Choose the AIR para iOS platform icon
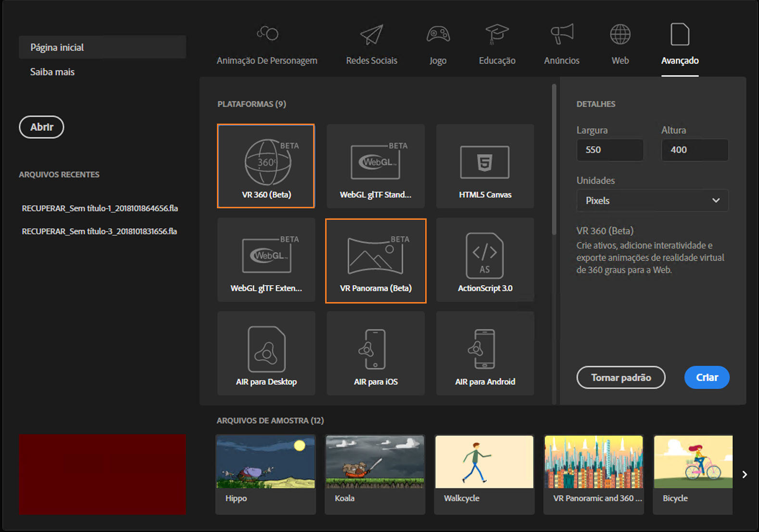Image resolution: width=759 pixels, height=532 pixels. 376,353
